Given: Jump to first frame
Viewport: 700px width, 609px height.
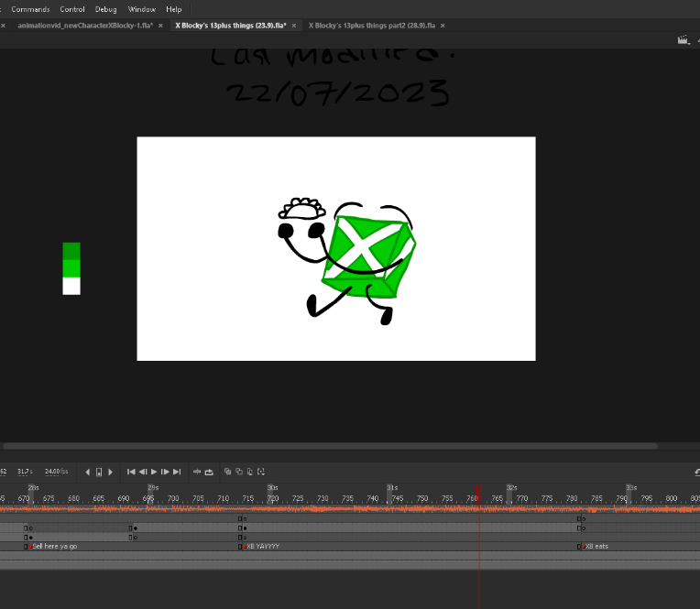Looking at the screenshot, I should pyautogui.click(x=131, y=472).
